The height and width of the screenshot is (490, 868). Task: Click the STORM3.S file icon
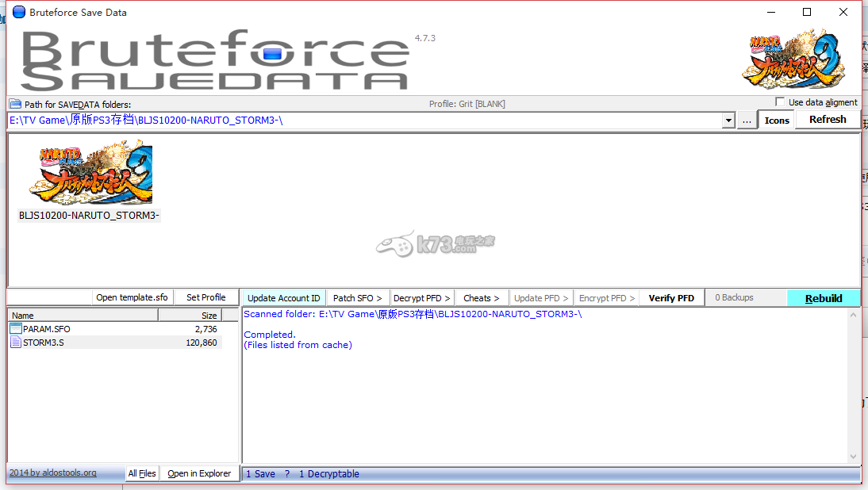(16, 343)
